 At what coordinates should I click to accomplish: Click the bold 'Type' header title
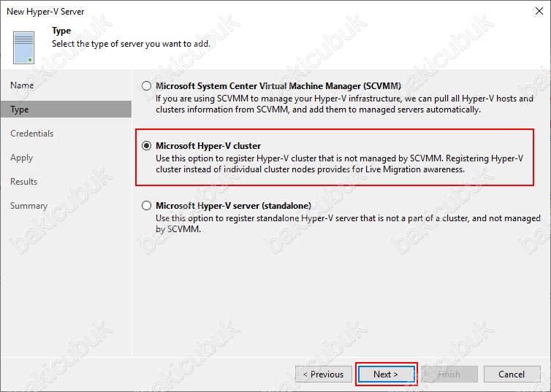[x=61, y=31]
